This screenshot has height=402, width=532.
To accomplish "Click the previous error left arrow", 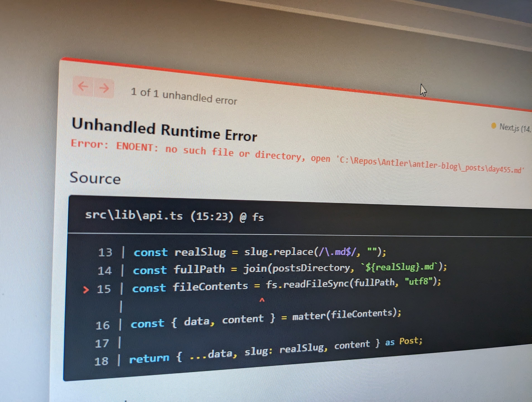I will click(83, 86).
